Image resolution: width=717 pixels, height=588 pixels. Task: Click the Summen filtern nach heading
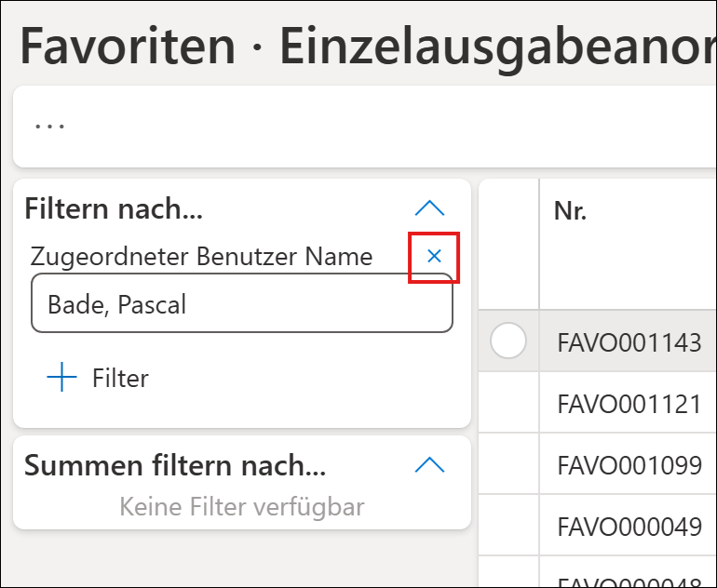pyautogui.click(x=175, y=465)
